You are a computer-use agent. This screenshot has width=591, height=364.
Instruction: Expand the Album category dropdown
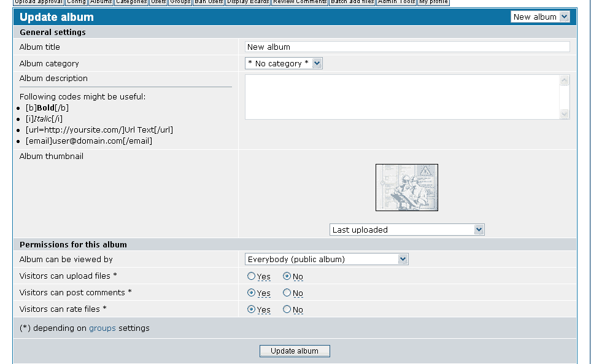coord(284,63)
